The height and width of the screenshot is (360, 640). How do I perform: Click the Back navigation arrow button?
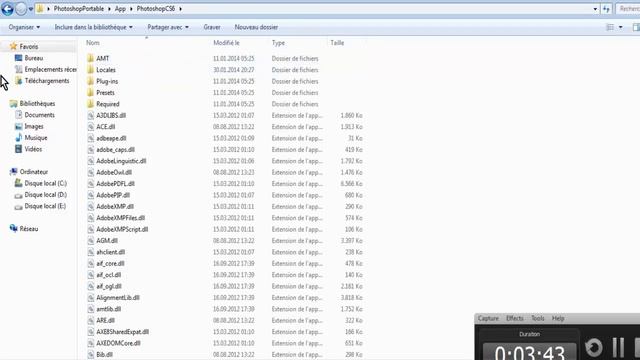[x=7, y=8]
